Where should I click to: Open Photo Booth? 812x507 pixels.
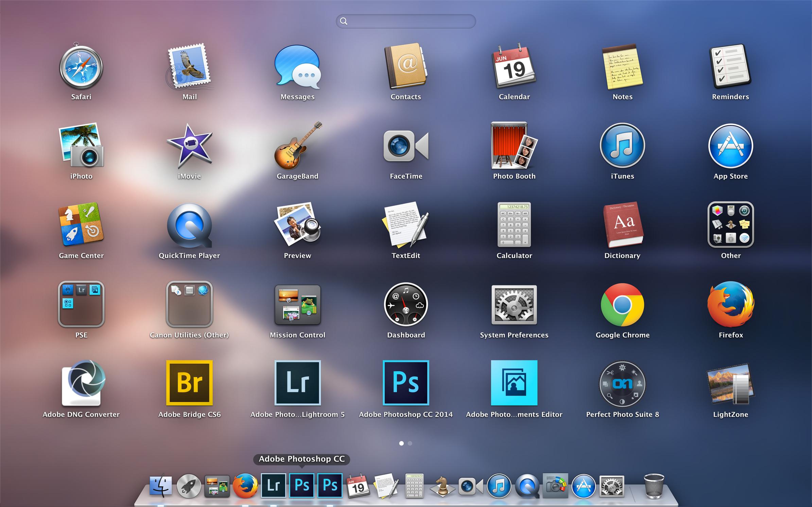click(514, 146)
